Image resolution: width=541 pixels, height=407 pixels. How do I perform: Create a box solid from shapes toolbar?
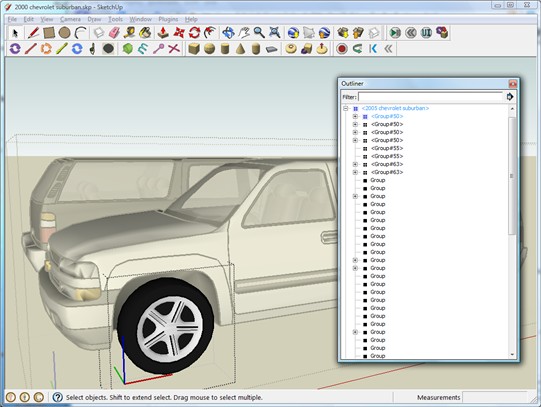[x=194, y=49]
